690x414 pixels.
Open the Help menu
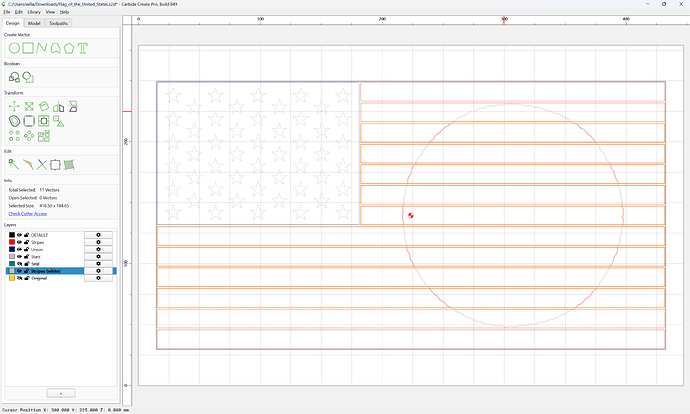point(64,12)
